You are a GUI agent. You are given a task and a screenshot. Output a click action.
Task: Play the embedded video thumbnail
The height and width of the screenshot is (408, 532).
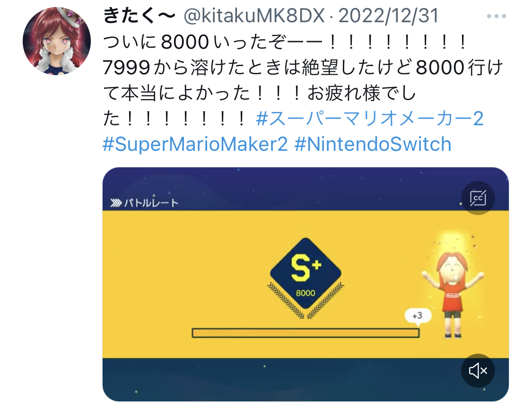click(305, 284)
